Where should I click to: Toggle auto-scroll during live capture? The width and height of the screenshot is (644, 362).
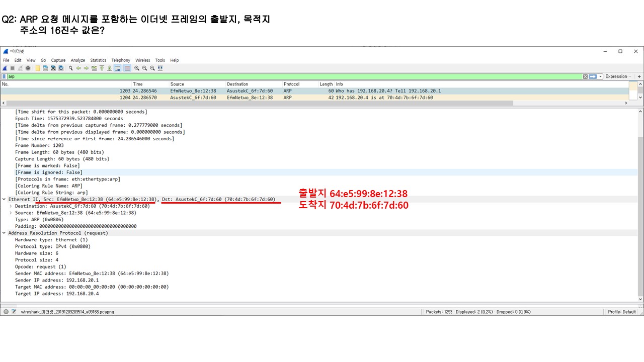click(x=117, y=68)
